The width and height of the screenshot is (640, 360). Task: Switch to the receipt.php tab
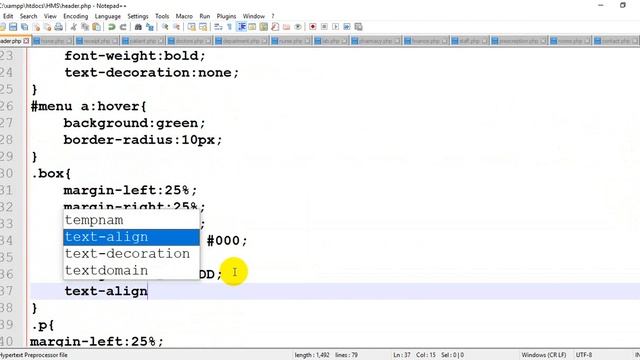coord(97,41)
